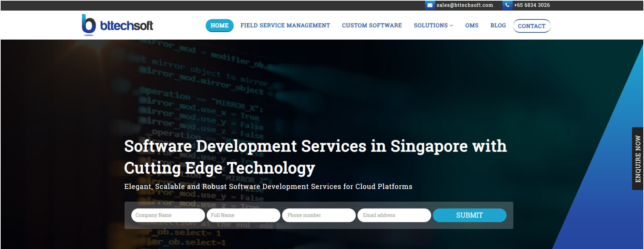Click the Elegant, Scalable and Robust subtitle

pos(268,187)
